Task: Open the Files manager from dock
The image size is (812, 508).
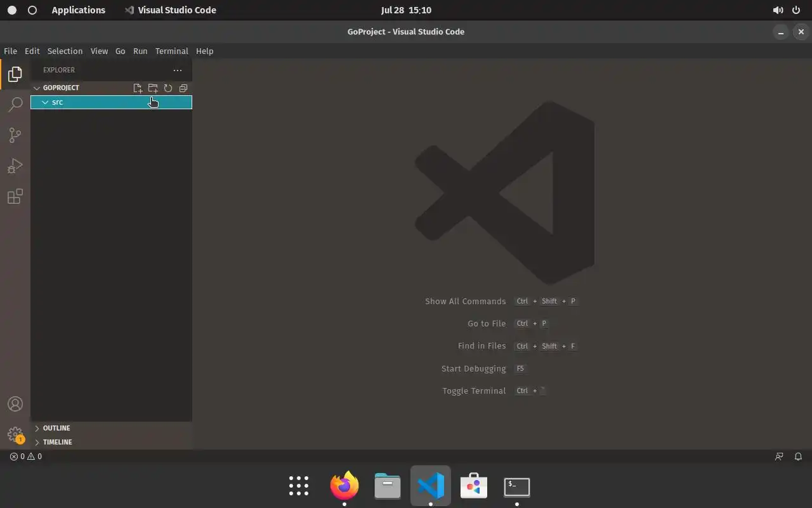Action: [388, 486]
